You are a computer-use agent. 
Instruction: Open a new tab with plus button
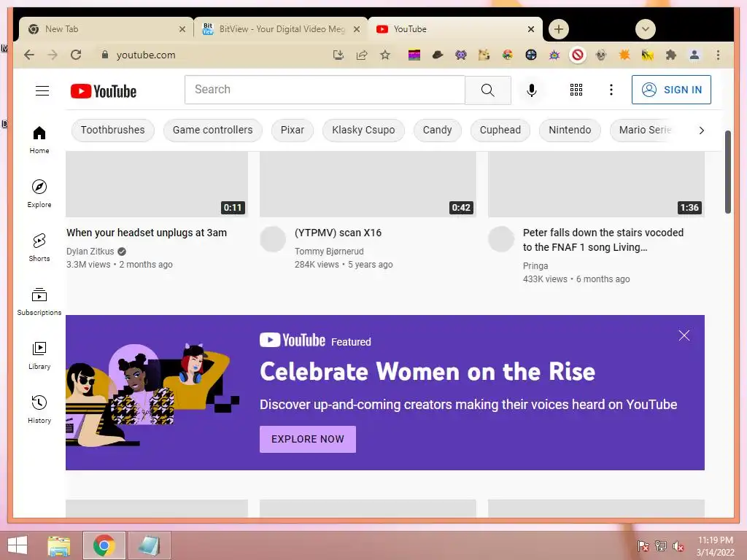[558, 29]
